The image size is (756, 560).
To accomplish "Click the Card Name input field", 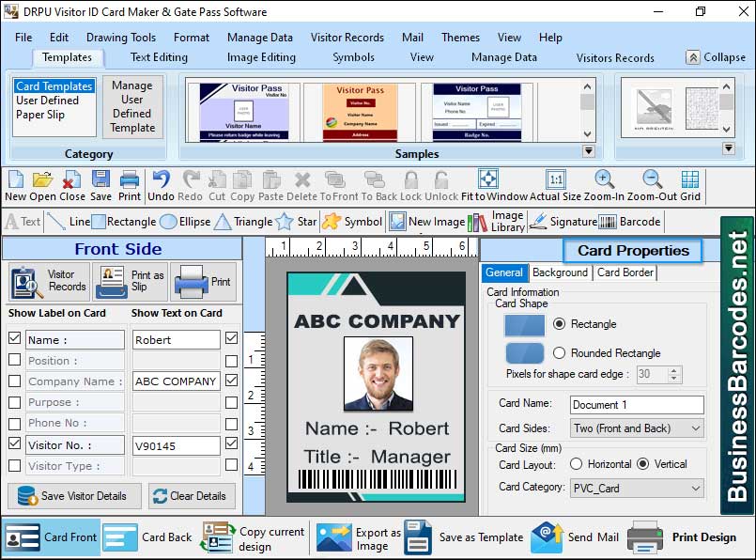I will pos(637,405).
